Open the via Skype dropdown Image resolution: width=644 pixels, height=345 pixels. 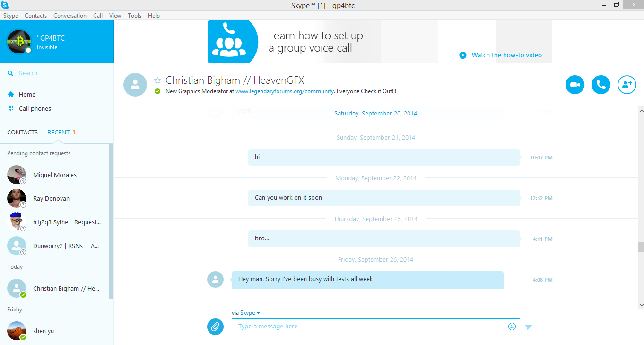[x=250, y=313]
